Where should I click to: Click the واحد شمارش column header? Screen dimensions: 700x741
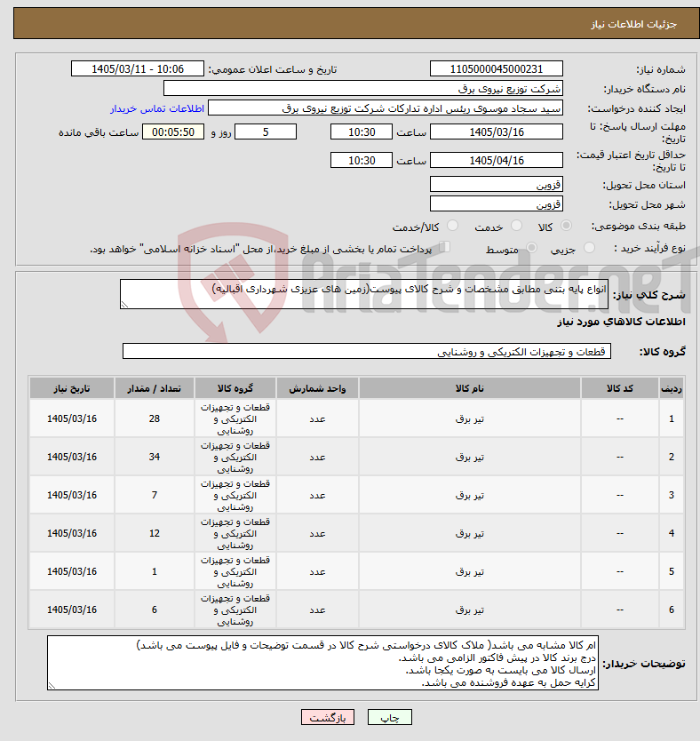pyautogui.click(x=317, y=388)
